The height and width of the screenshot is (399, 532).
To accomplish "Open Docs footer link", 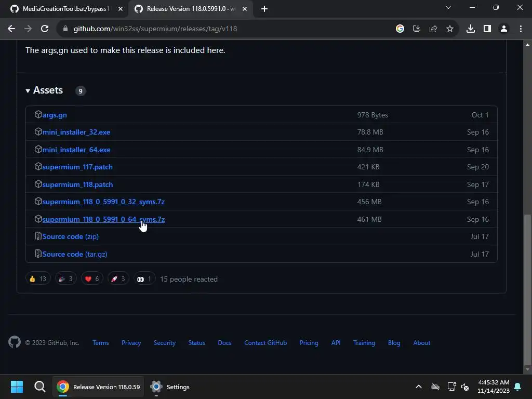I will point(224,343).
